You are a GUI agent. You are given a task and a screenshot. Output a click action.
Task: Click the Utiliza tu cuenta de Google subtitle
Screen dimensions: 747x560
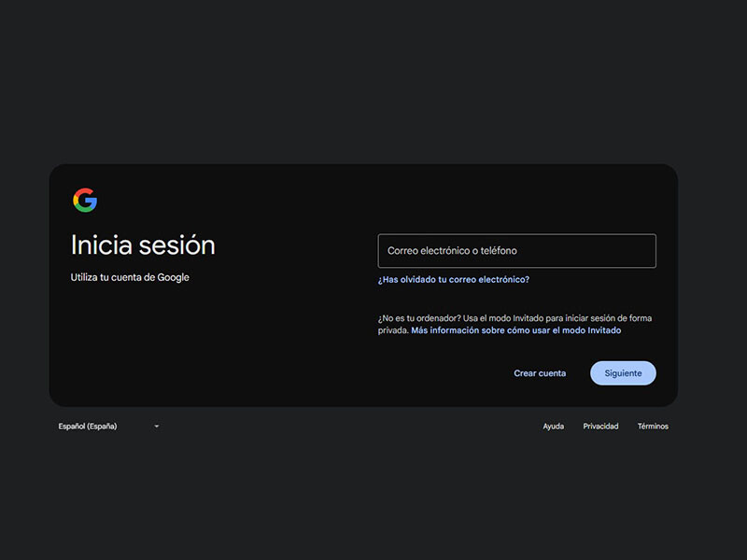(130, 277)
